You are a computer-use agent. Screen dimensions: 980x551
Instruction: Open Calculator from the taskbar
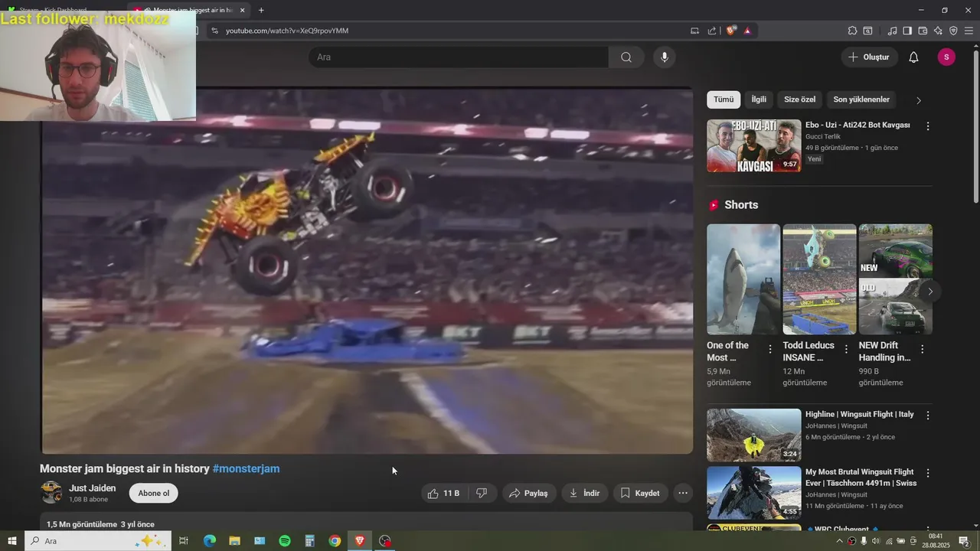(309, 541)
